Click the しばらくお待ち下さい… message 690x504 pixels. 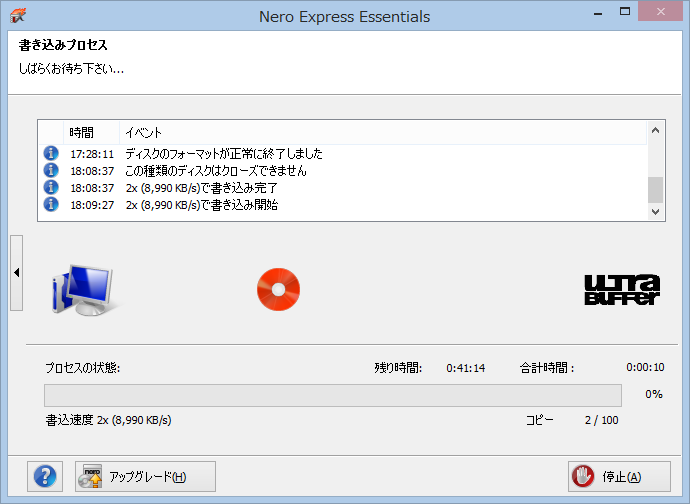click(71, 69)
